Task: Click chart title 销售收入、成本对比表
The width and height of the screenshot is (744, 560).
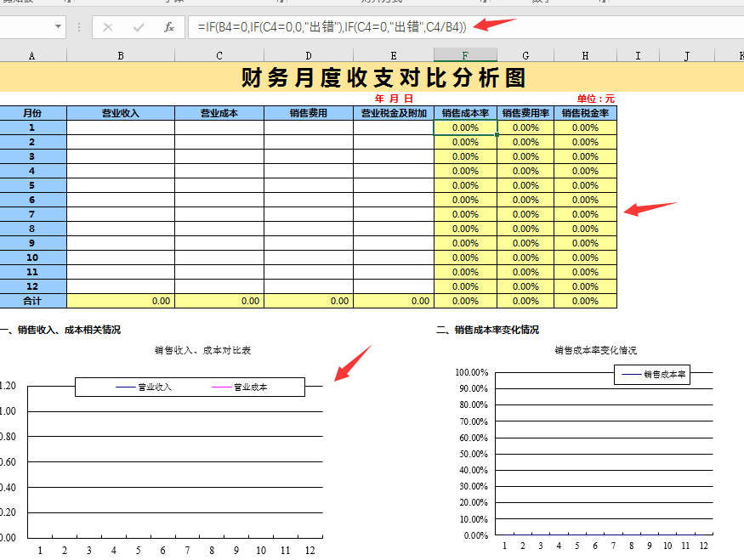Action: tap(202, 350)
